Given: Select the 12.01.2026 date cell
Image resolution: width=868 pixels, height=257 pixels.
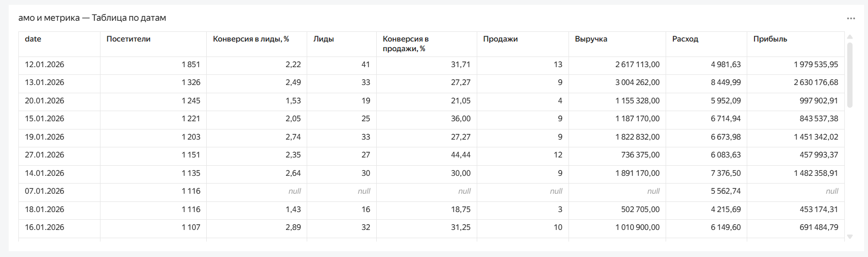Looking at the screenshot, I should pyautogui.click(x=44, y=64).
